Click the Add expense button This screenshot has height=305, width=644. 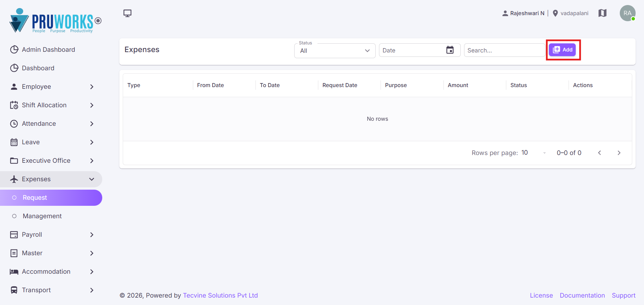pos(562,50)
